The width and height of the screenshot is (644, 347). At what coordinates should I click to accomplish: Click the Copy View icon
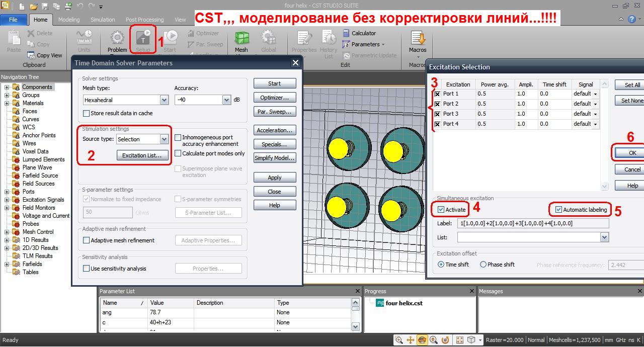pos(31,55)
